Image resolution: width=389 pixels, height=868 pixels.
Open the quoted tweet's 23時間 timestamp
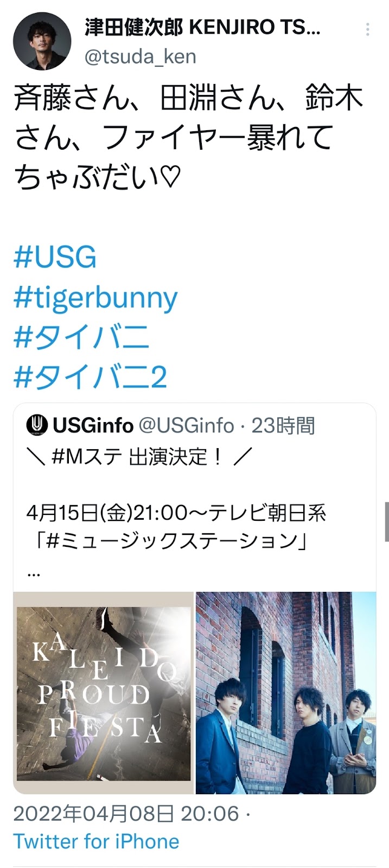[x=283, y=426]
